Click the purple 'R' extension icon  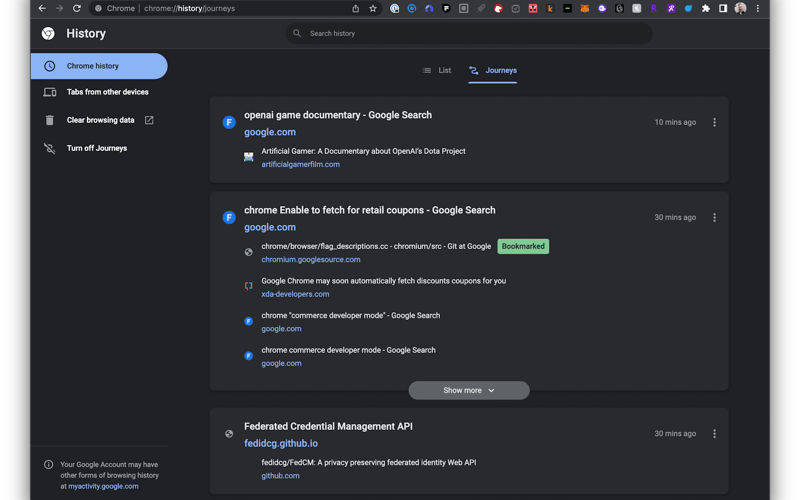point(654,8)
